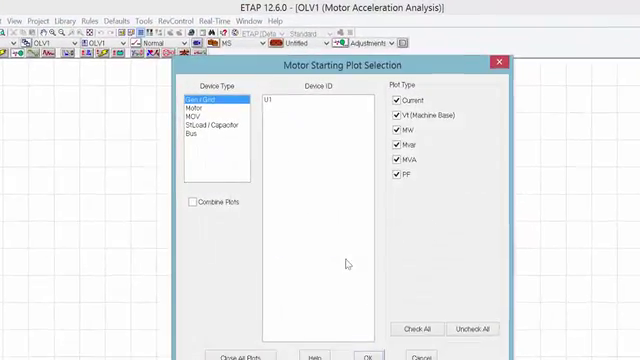The image size is (640, 360).
Task: Uncheck the MVA checkbox
Action: coord(396,160)
